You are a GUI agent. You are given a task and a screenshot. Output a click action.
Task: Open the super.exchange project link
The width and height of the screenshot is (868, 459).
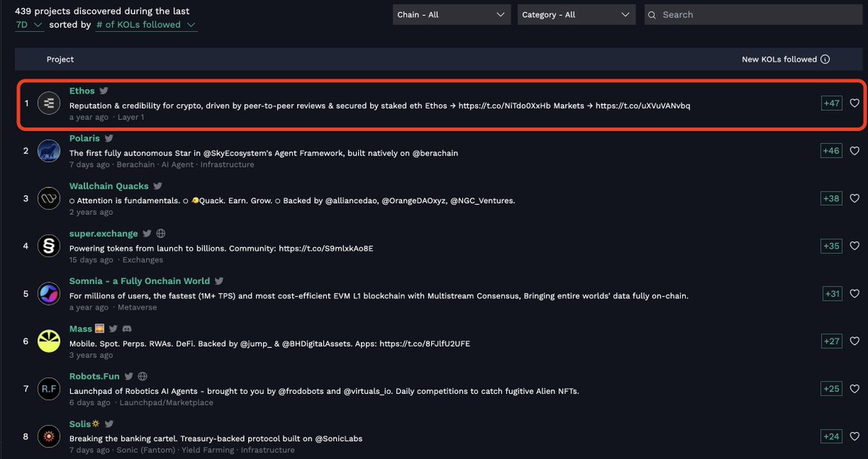point(103,233)
